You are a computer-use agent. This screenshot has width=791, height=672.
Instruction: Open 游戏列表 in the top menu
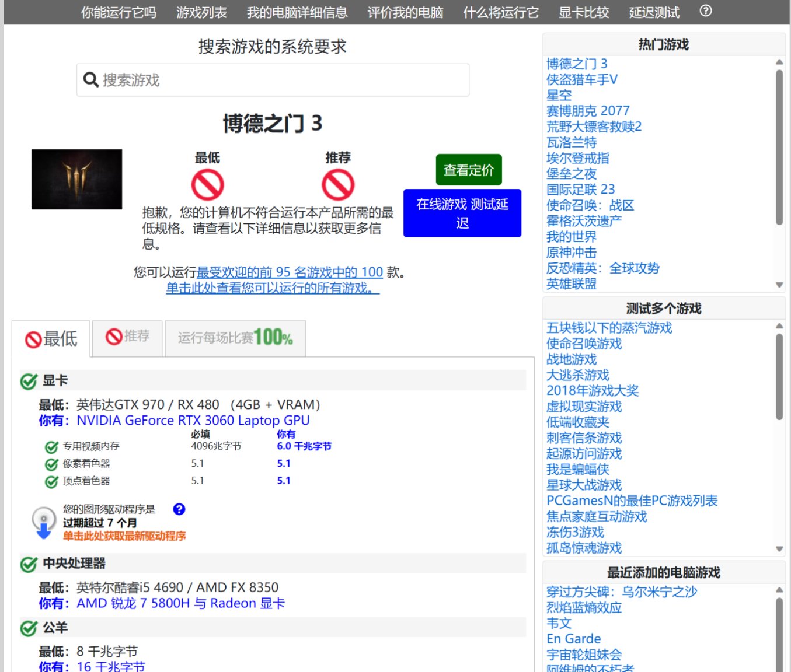click(x=201, y=12)
